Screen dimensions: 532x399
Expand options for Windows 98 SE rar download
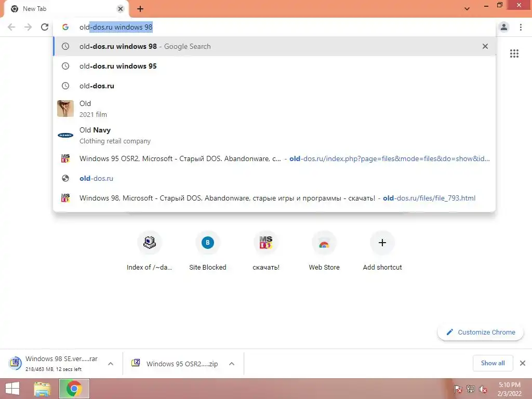[x=111, y=364]
